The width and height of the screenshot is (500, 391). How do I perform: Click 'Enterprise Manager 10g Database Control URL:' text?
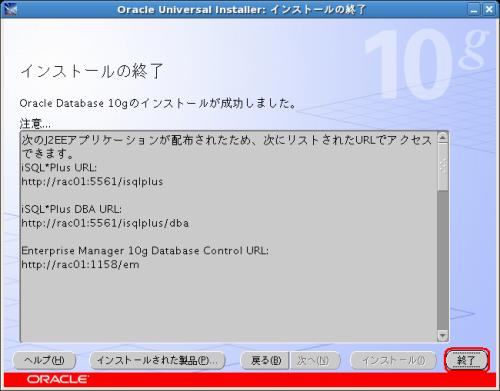[x=145, y=251]
